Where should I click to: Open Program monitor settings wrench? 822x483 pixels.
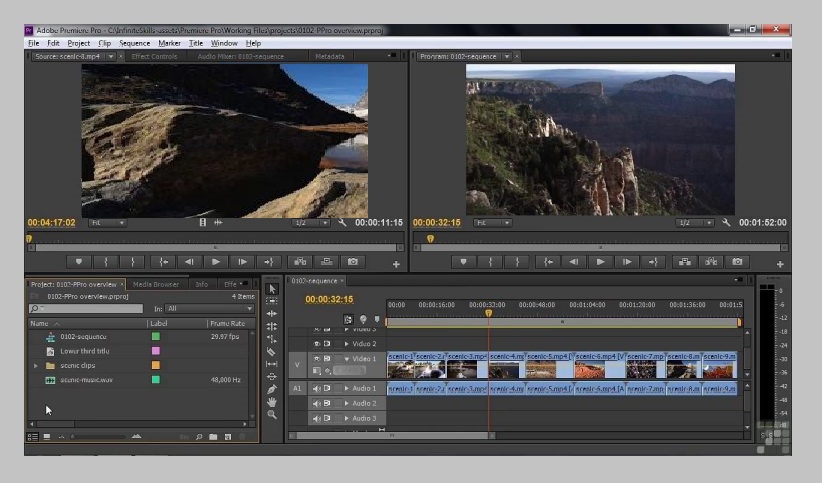point(727,223)
